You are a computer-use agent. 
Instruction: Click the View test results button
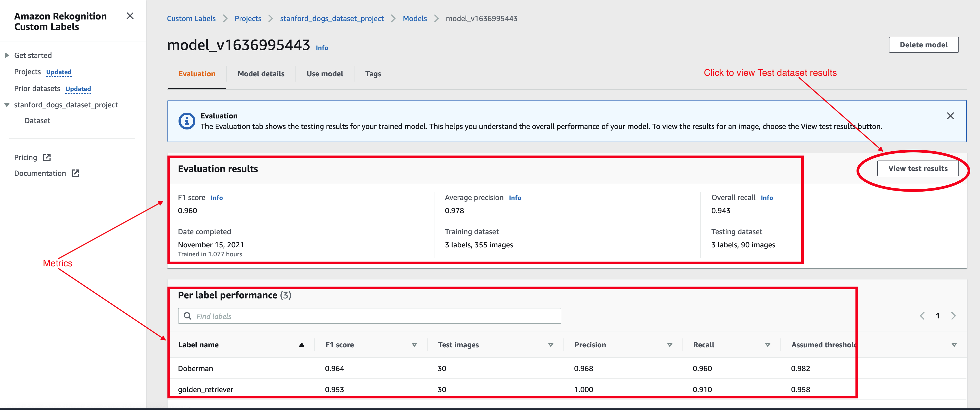tap(918, 168)
